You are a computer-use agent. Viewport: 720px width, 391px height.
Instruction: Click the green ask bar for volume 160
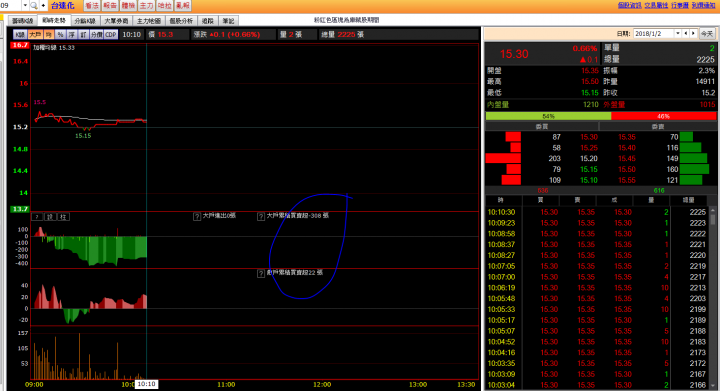694,169
